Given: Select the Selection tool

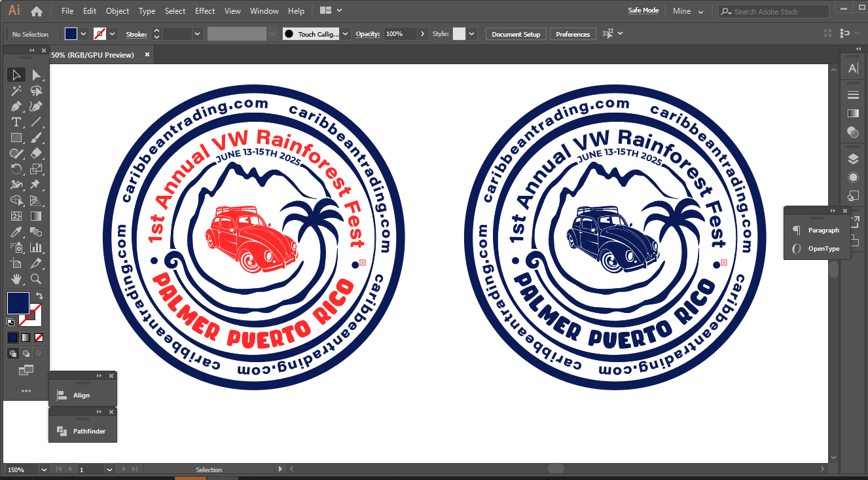Looking at the screenshot, I should pos(16,75).
